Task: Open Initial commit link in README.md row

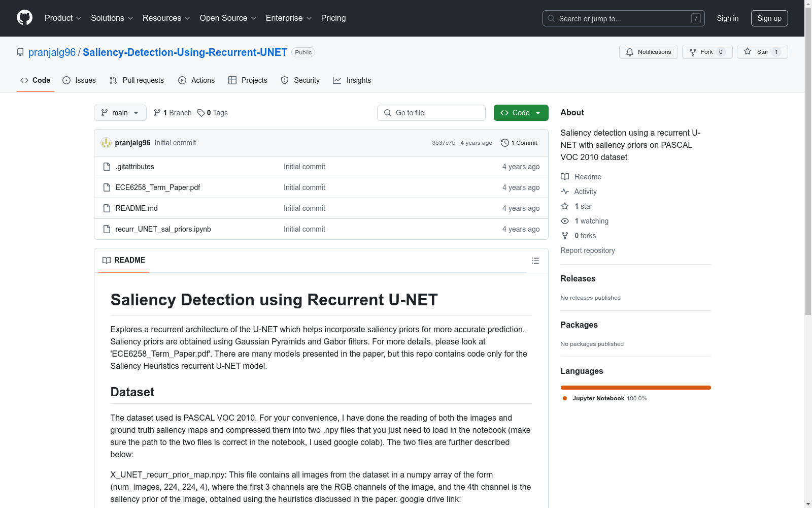Action: (304, 208)
